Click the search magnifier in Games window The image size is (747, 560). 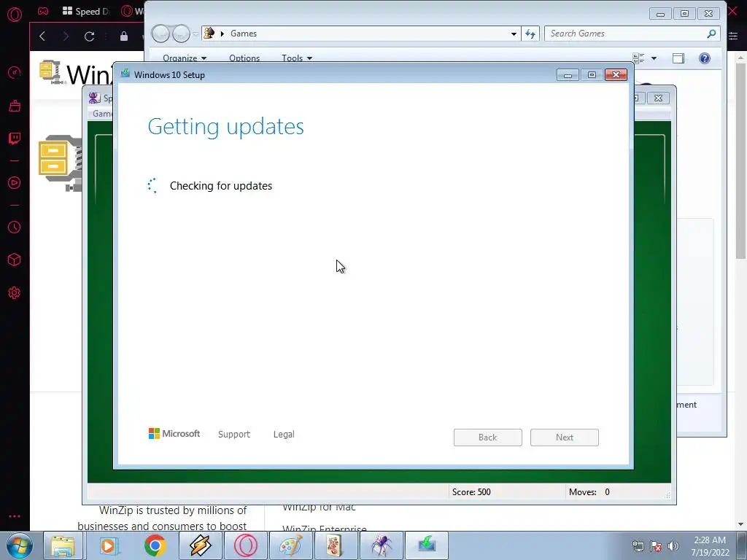click(711, 34)
